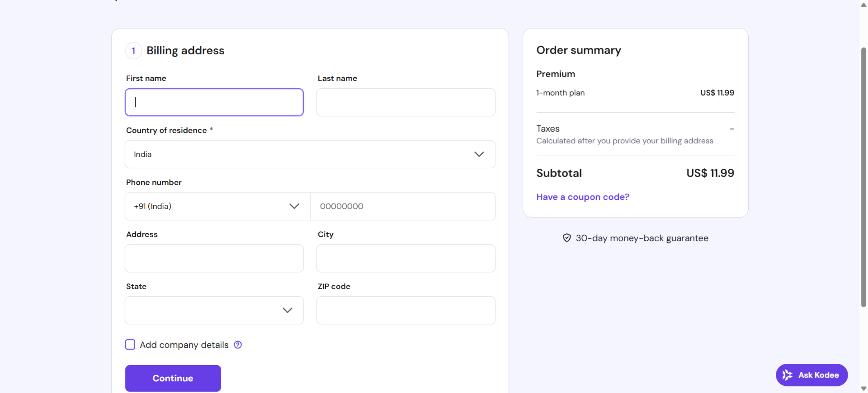This screenshot has width=868, height=393.
Task: Click the 30-day money-back guarantee shield icon
Action: point(567,238)
